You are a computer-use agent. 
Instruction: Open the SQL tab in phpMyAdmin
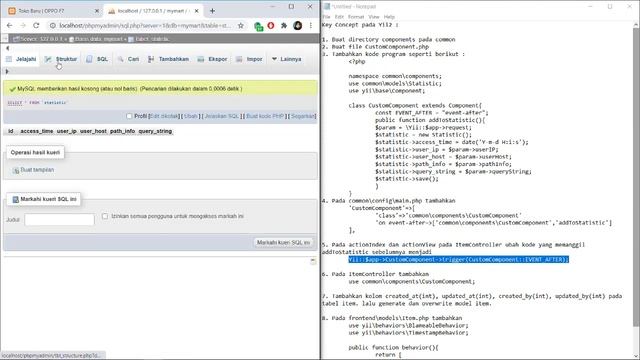point(97,59)
